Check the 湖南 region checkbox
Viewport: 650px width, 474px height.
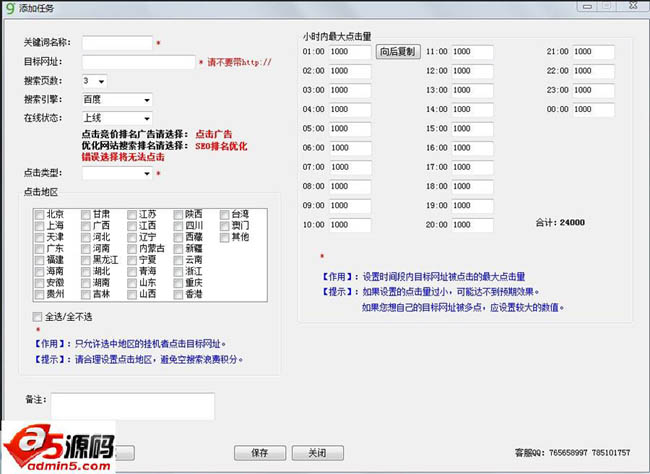coord(86,283)
